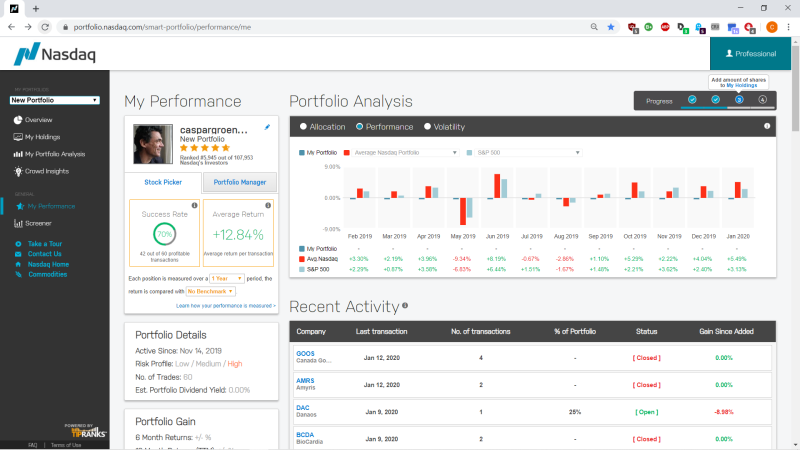Image resolution: width=800 pixels, height=450 pixels.
Task: Select the Performance radio button
Action: coord(359,127)
